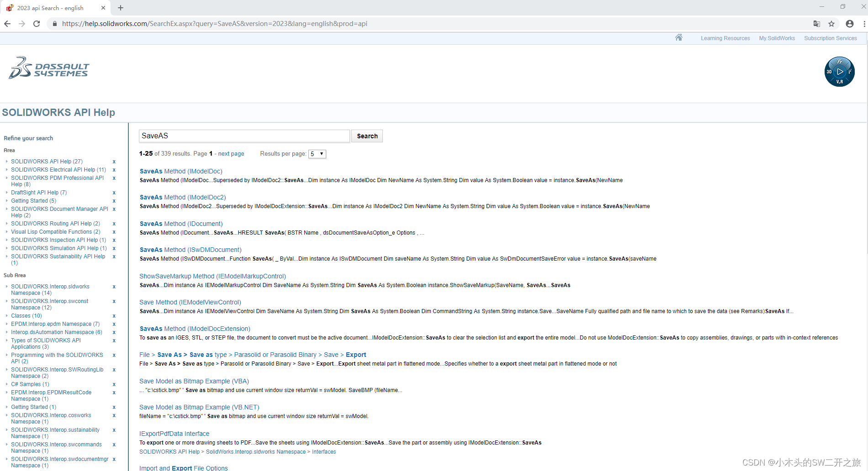Open the Results per page dropdown
The height and width of the screenshot is (471, 868).
[x=317, y=154]
